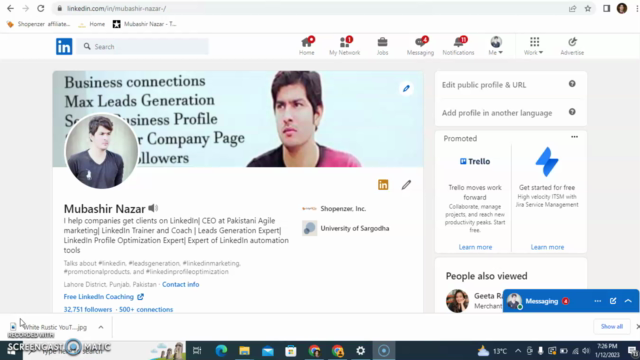Screen dimensions: 640x360
Task: Focus the LinkedIn search field
Action: [142, 47]
